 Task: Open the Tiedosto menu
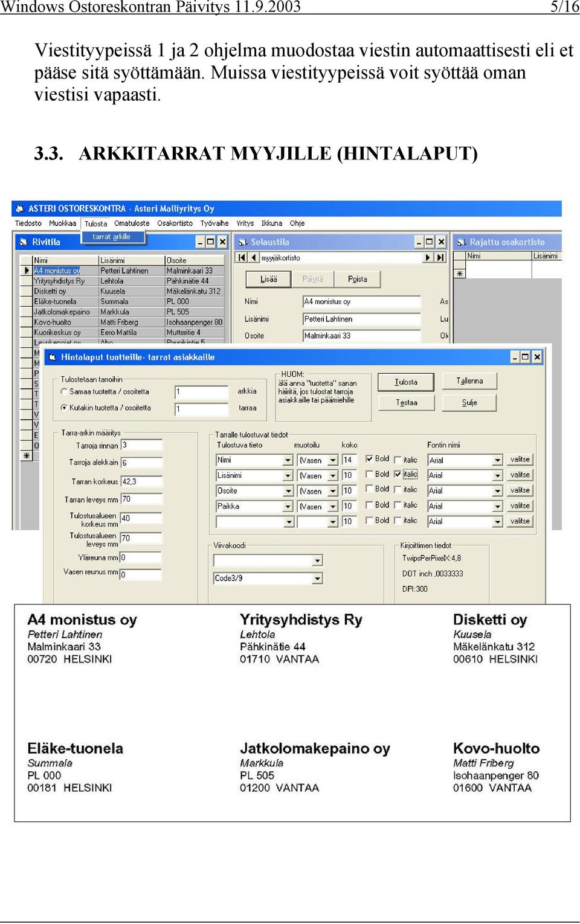[28, 223]
